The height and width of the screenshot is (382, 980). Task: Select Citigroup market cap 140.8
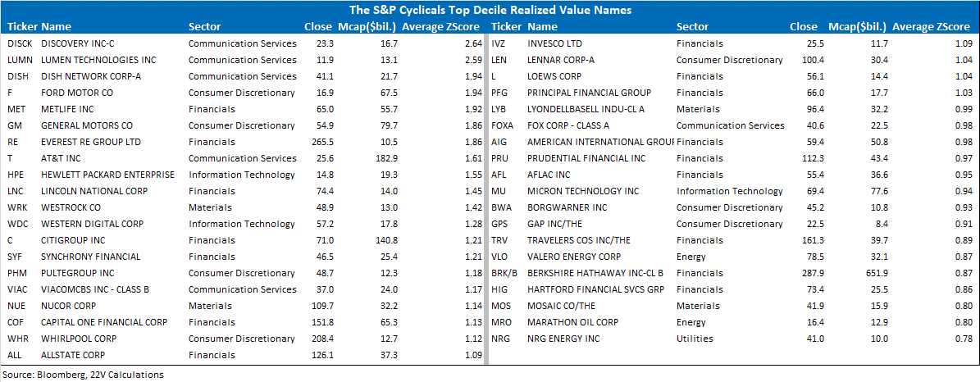(385, 240)
